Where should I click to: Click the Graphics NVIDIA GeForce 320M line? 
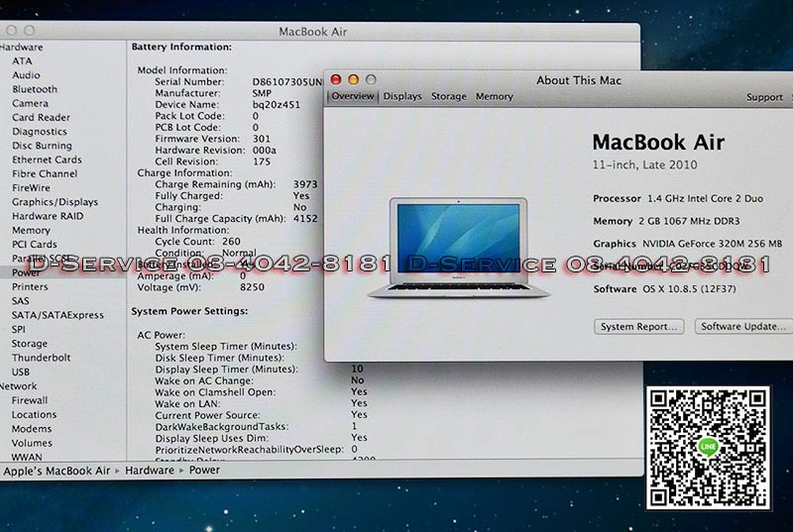click(687, 244)
